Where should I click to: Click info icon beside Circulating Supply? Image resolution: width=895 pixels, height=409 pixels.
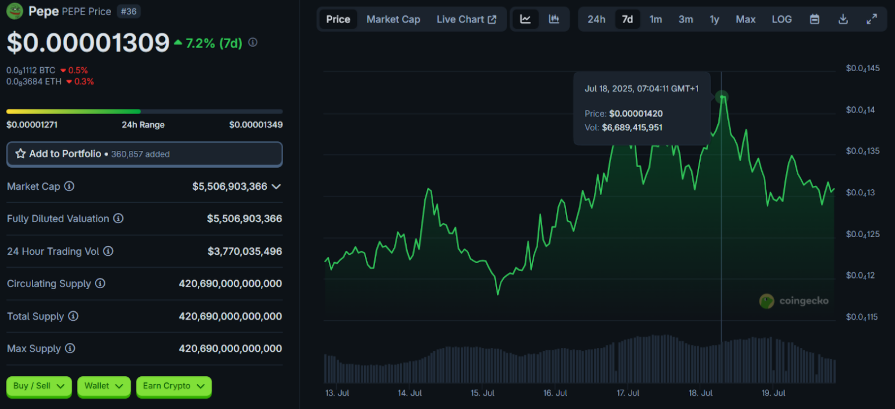click(x=100, y=284)
